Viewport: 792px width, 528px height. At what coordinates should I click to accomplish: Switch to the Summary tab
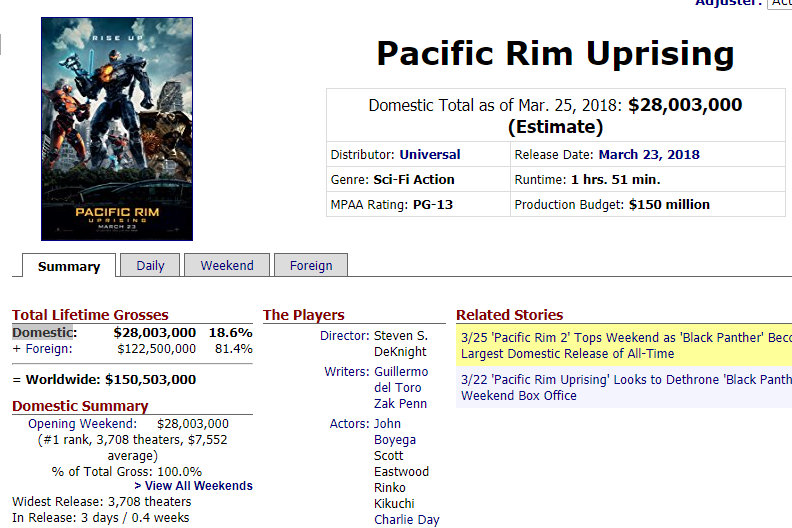tap(69, 266)
